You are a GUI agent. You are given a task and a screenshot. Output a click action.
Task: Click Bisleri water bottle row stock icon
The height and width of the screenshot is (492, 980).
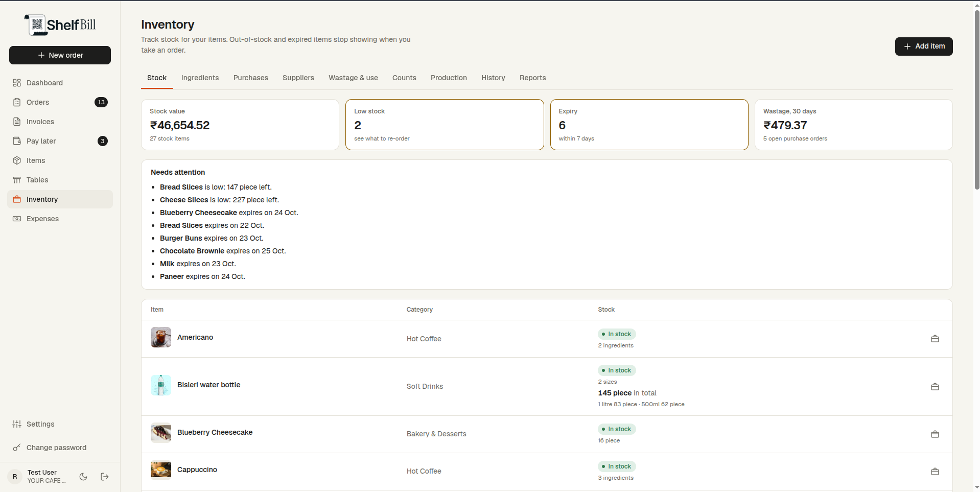935,387
